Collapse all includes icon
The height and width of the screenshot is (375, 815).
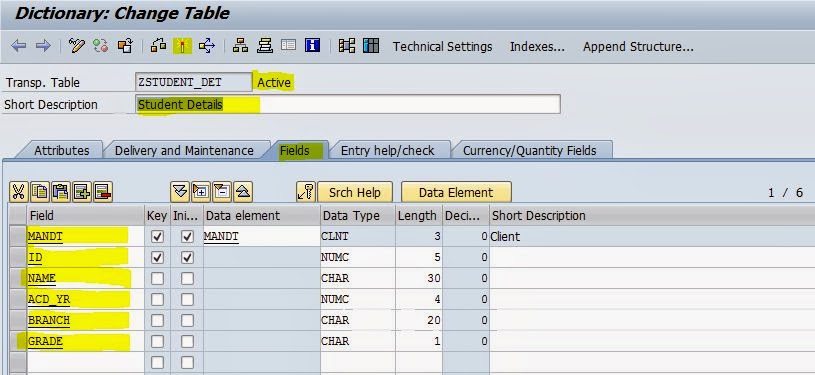pyautogui.click(x=243, y=192)
